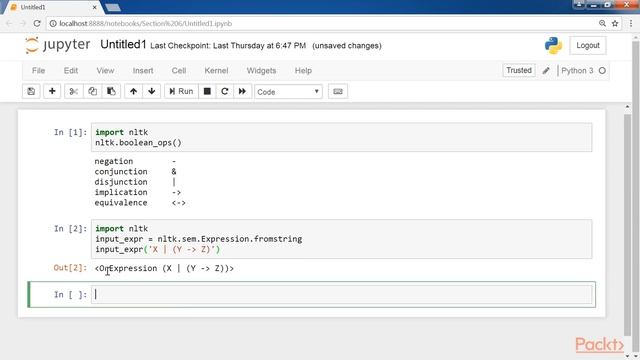The image size is (640, 360).
Task: Insert cell below with plus icon
Action: tap(52, 91)
